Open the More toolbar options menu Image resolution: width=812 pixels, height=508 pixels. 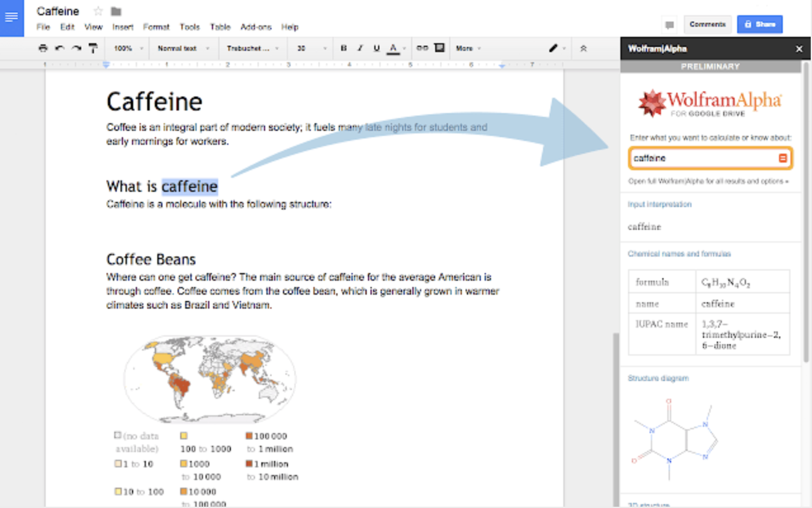[468, 48]
